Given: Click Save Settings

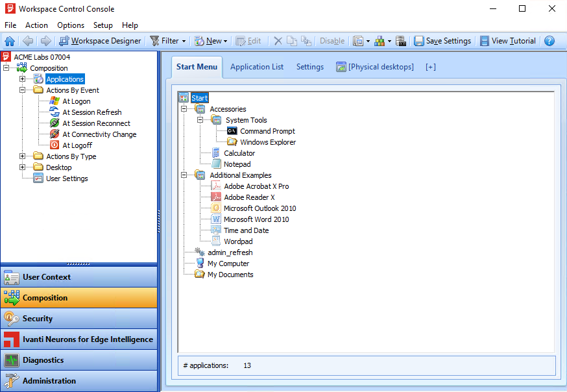Looking at the screenshot, I should 442,41.
